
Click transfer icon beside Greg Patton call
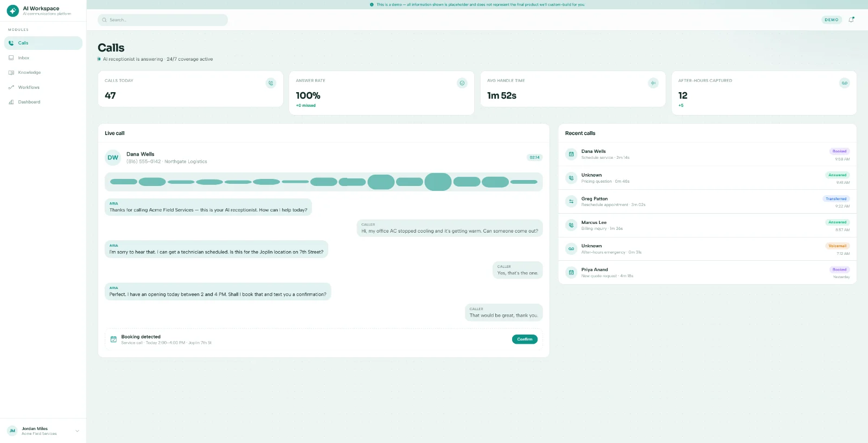571,201
